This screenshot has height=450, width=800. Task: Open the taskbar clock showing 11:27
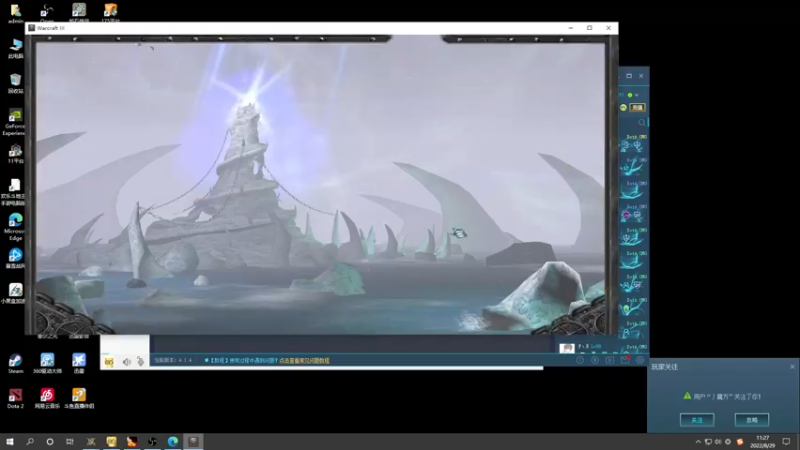[762, 442]
